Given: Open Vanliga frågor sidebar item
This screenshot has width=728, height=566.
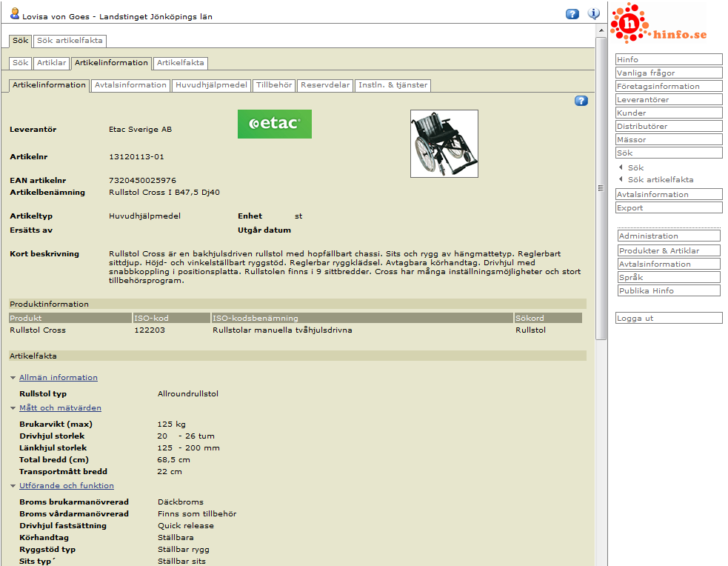Looking at the screenshot, I should 669,73.
